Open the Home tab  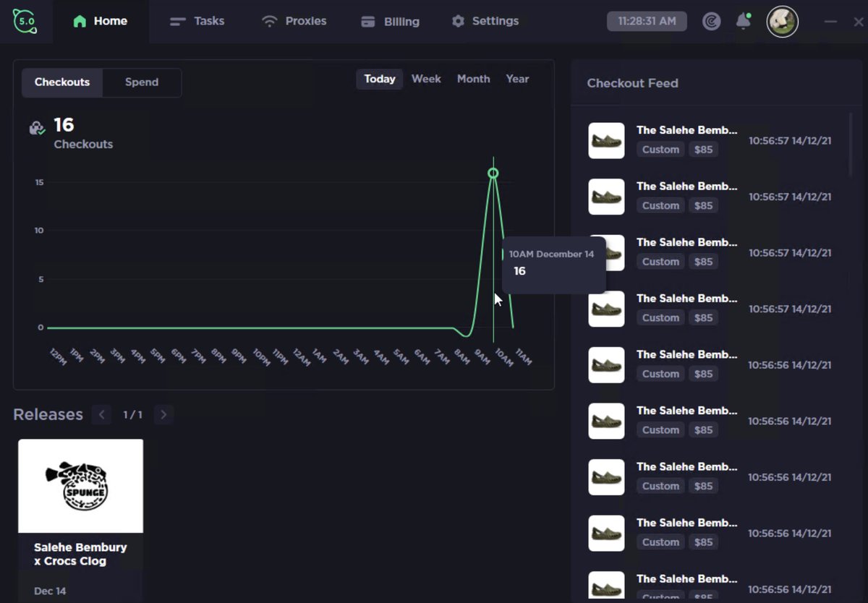[x=101, y=21]
